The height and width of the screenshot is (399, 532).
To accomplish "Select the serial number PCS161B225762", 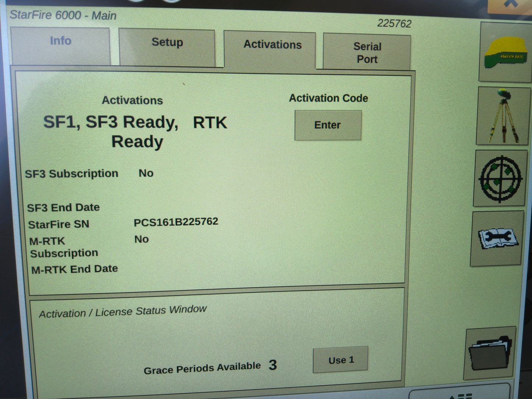I will pos(176,222).
